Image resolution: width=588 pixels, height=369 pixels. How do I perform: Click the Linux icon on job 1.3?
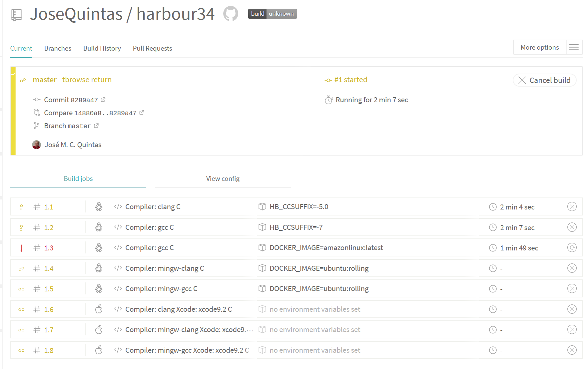[99, 248]
